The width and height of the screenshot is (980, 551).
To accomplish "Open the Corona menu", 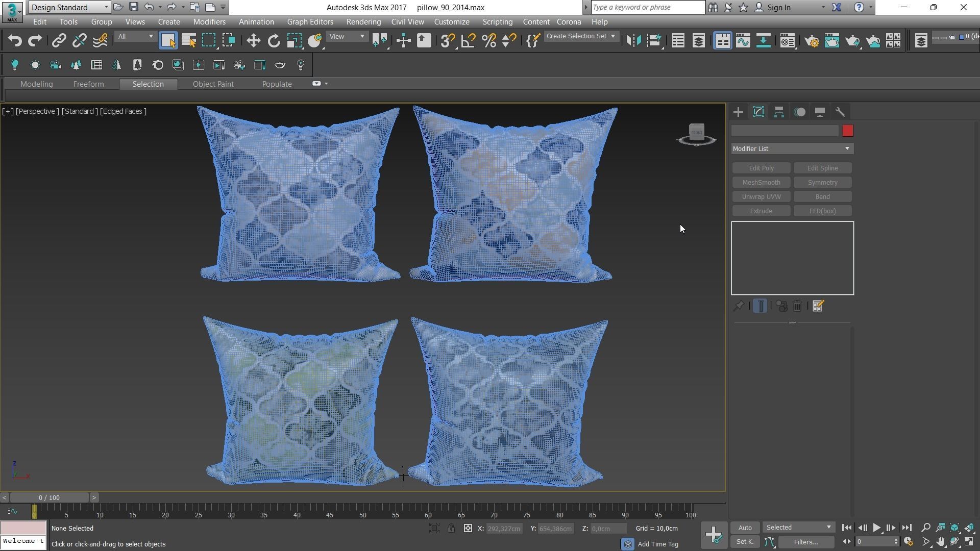I will (569, 22).
